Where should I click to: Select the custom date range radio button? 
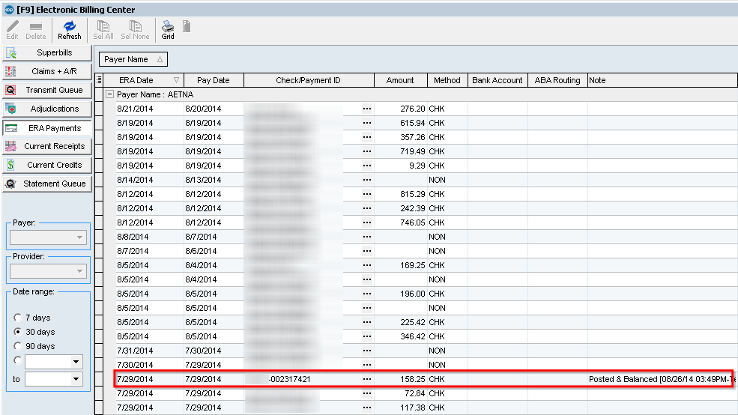[18, 360]
